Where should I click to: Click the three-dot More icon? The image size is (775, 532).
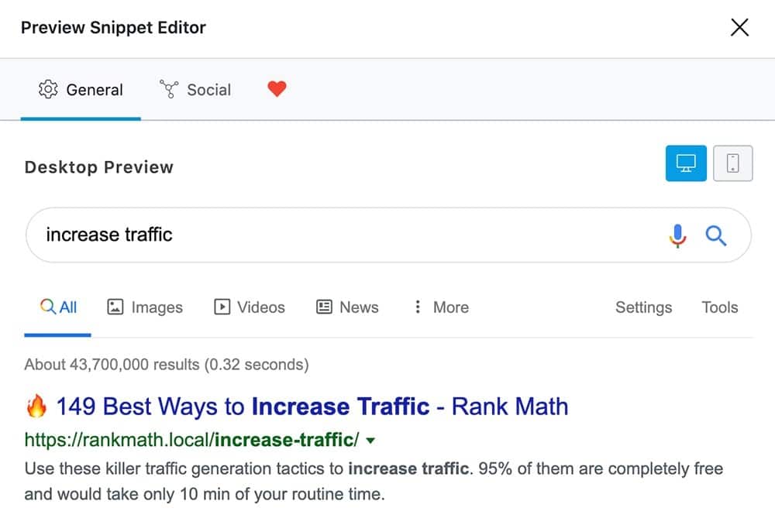pos(418,307)
